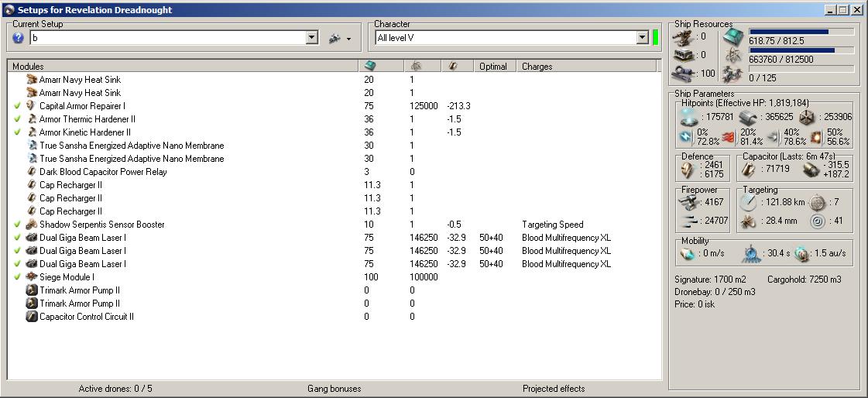Click the Dronebay: 0 / 250 m3 text

pos(714,292)
